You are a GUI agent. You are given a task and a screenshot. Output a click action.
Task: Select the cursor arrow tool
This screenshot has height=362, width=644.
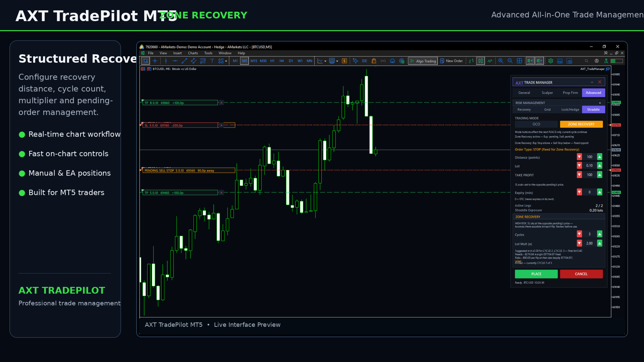tap(146, 61)
